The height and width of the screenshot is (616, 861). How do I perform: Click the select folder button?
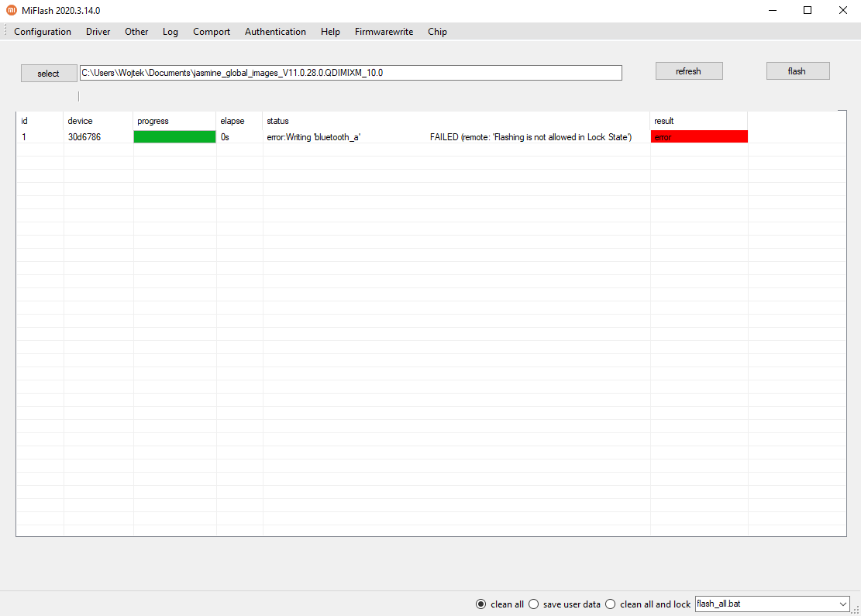49,74
